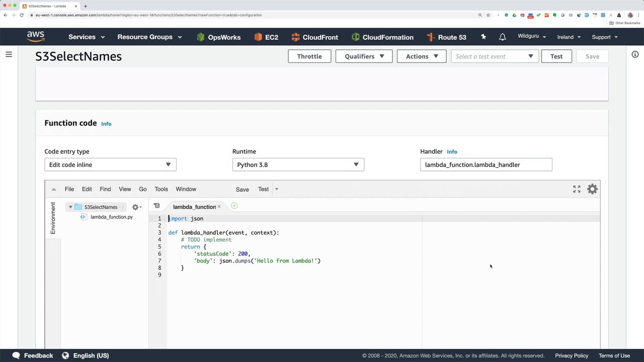Image resolution: width=644 pixels, height=362 pixels.
Task: Open the Select a test event dropdown
Action: click(495, 56)
